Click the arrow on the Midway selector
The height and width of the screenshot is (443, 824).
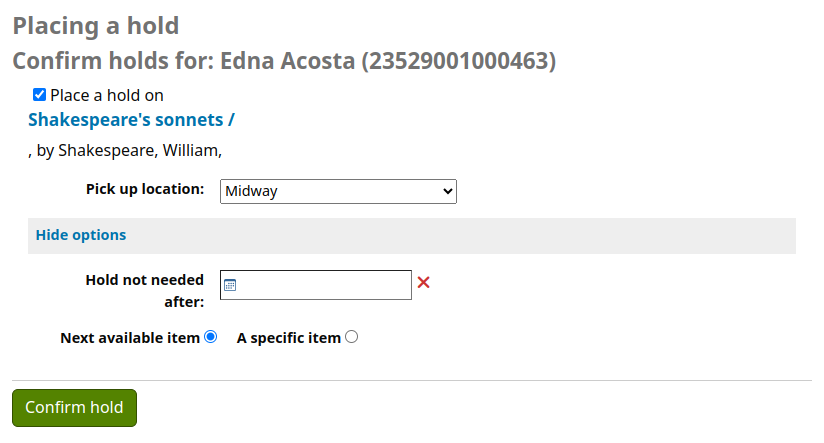click(446, 191)
